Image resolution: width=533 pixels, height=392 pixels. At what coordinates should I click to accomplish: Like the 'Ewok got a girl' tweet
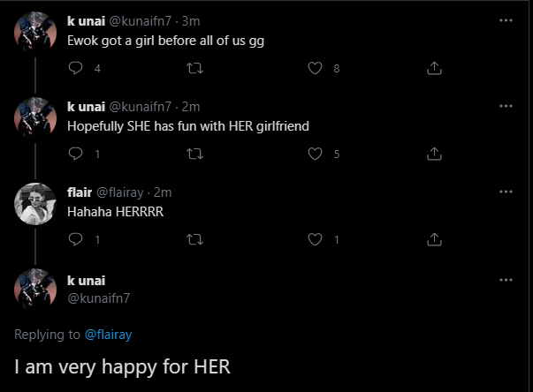click(x=314, y=69)
